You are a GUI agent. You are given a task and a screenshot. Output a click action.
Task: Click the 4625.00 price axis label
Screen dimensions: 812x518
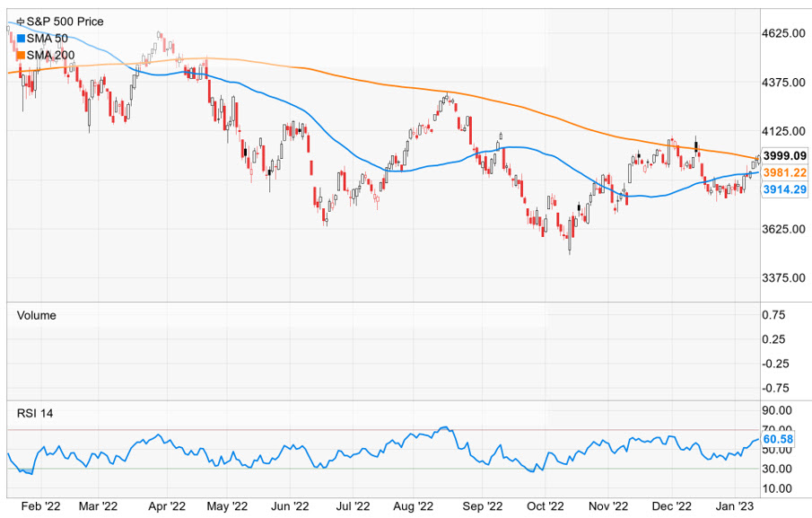783,34
